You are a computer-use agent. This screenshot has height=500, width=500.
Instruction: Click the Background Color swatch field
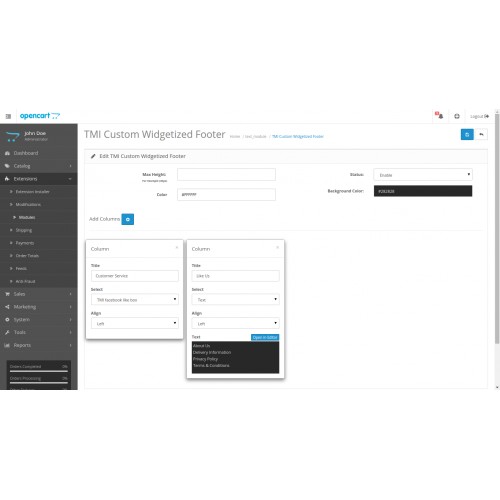(423, 191)
